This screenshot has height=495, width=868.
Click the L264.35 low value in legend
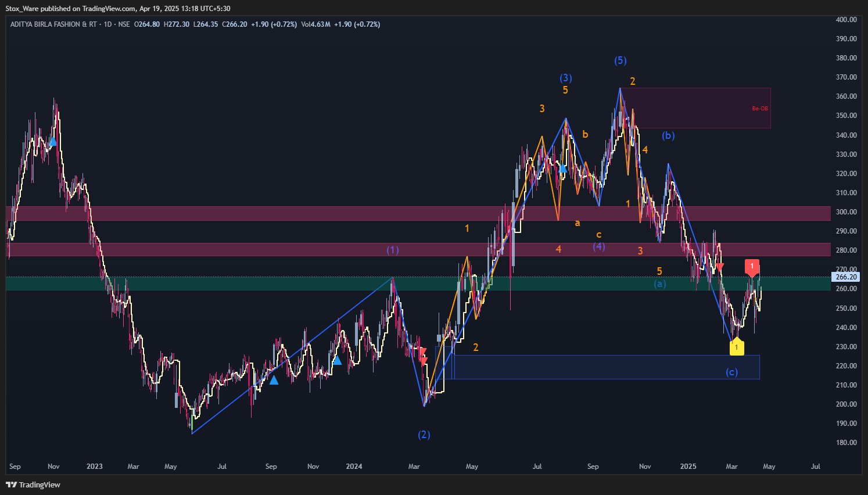coord(206,24)
